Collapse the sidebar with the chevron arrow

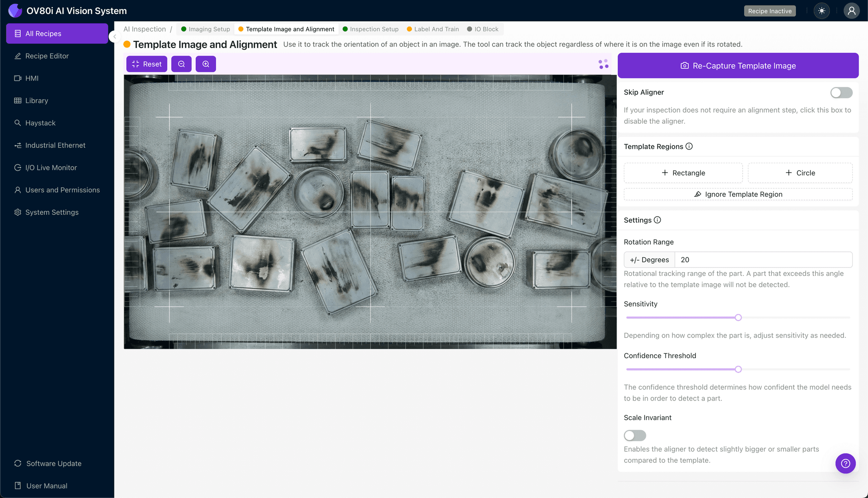114,36
